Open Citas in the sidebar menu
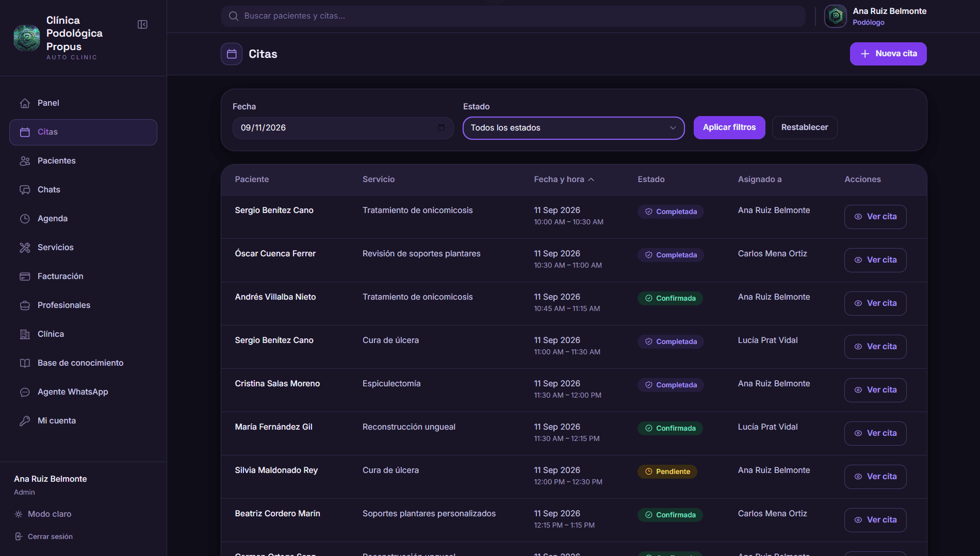Screen dimensions: 980x556 pos(83,132)
